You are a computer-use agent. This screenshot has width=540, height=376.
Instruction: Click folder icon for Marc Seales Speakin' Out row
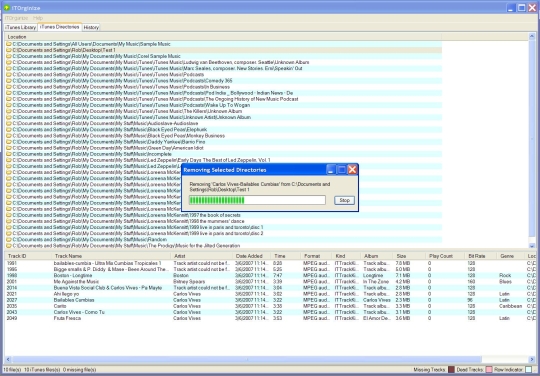click(x=9, y=69)
